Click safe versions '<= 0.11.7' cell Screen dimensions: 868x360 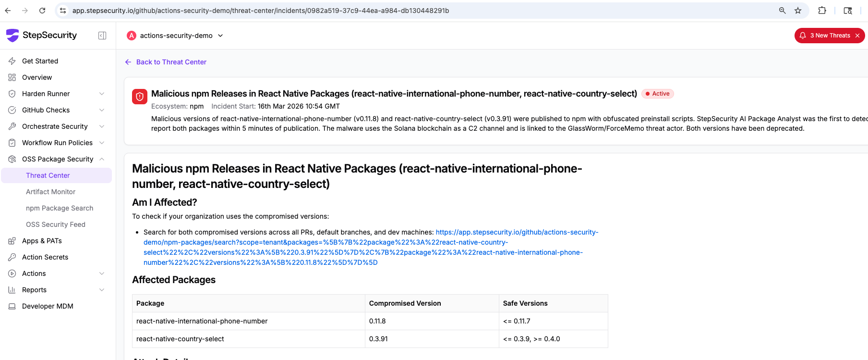(x=554, y=321)
